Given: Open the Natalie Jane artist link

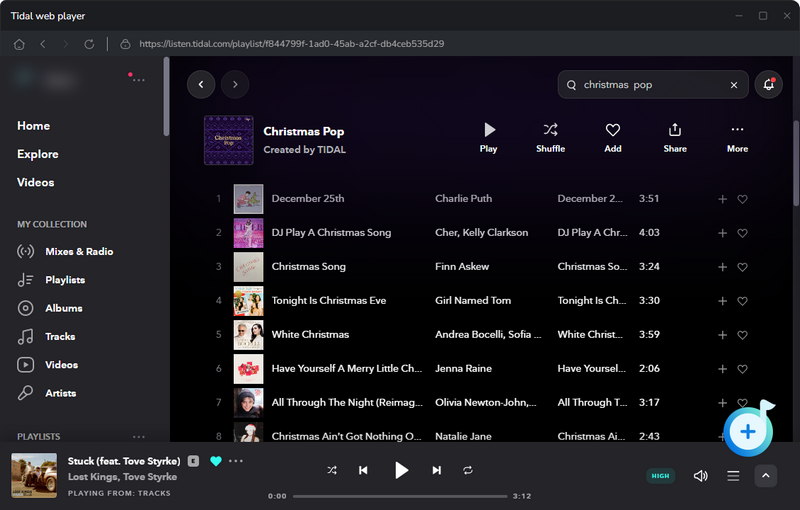Looking at the screenshot, I should pyautogui.click(x=463, y=436).
